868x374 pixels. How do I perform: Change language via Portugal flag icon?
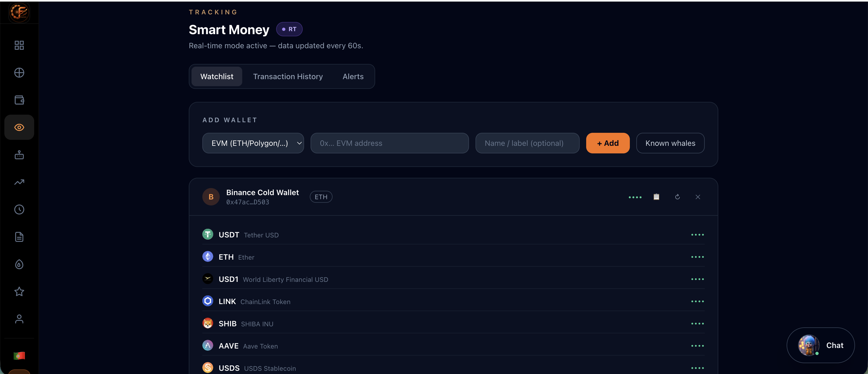[19, 356]
